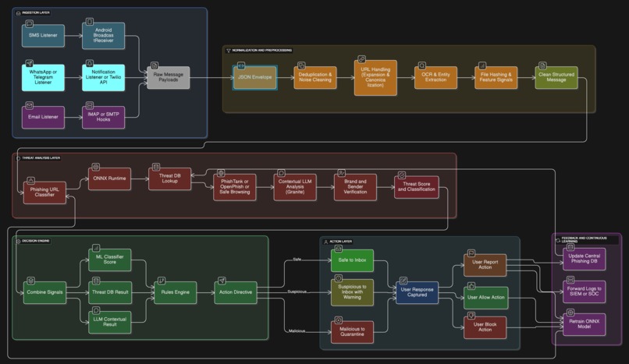Click the Threat Analysis Layer group label
Screen dimensions: 629x364
pyautogui.click(x=41, y=158)
